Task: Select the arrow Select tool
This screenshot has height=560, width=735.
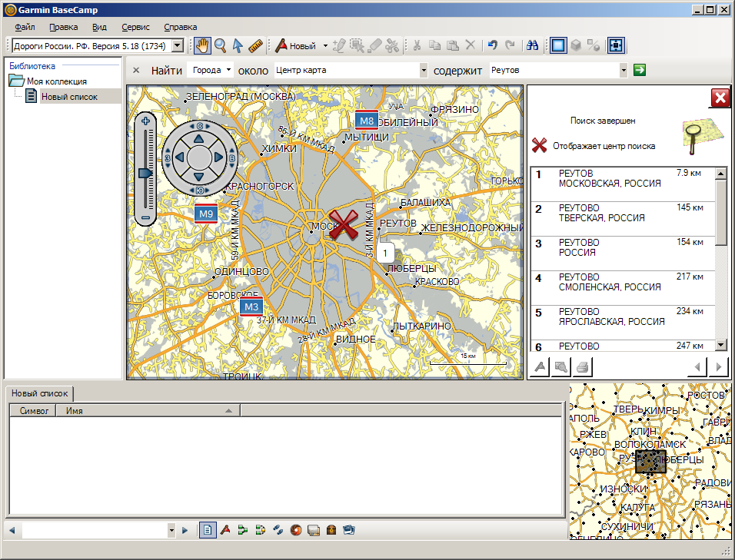Action: pos(238,45)
